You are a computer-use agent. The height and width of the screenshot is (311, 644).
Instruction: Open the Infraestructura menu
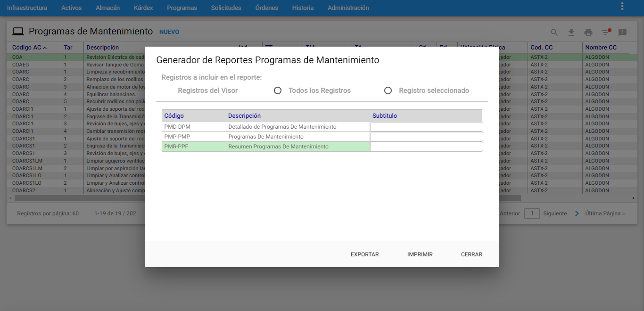[x=27, y=8]
